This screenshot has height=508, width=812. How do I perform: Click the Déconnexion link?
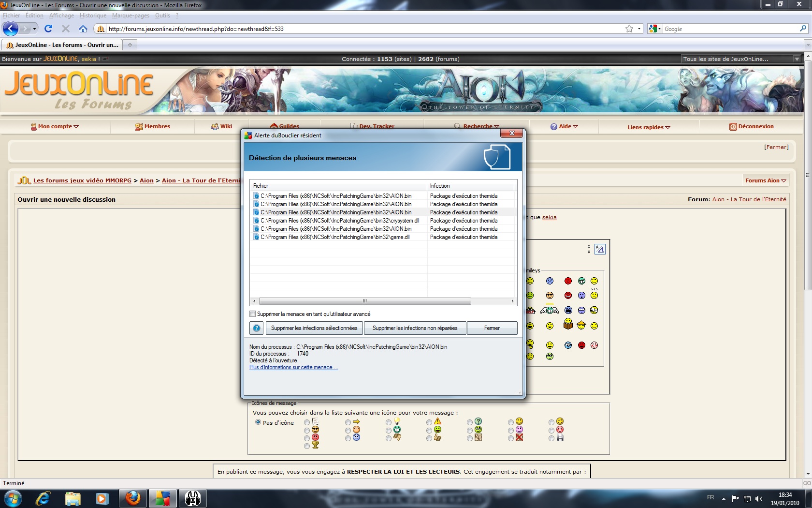point(752,126)
